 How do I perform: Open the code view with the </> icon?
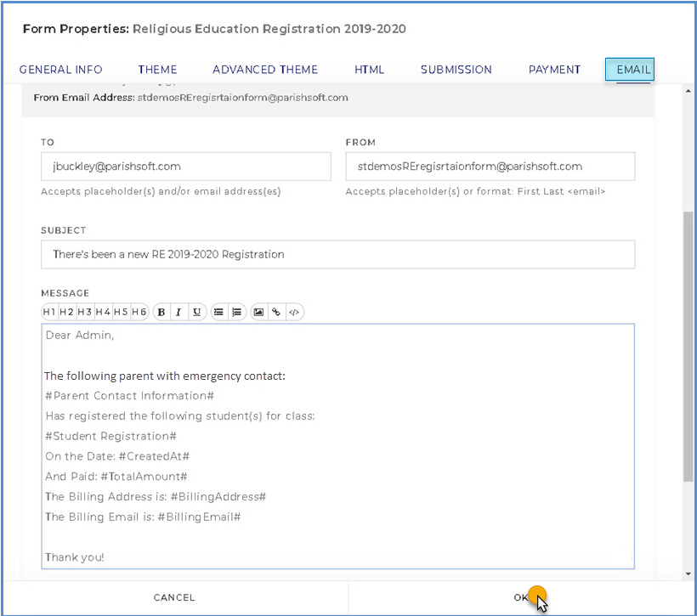[x=294, y=312]
